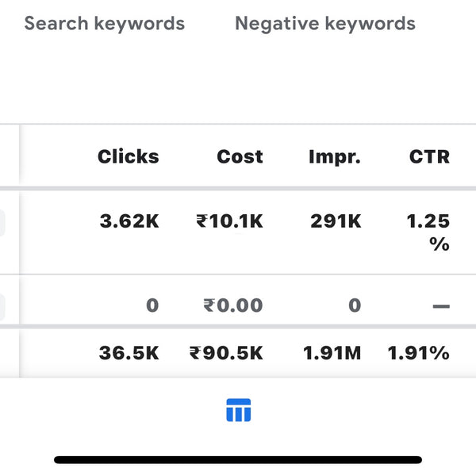Tap the 291K impressions cell
This screenshot has height=476, width=476.
click(x=336, y=222)
